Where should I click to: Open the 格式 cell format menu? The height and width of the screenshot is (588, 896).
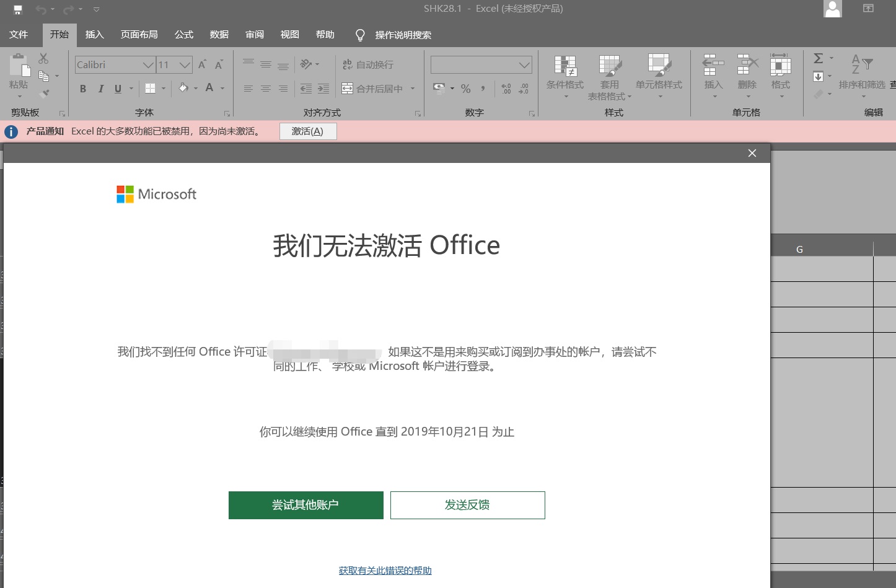(781, 77)
